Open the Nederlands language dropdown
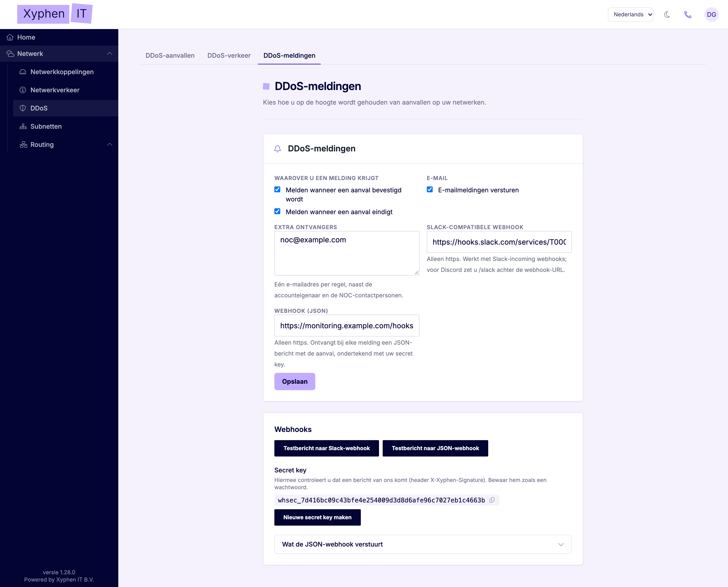The height and width of the screenshot is (587, 728). tap(631, 15)
